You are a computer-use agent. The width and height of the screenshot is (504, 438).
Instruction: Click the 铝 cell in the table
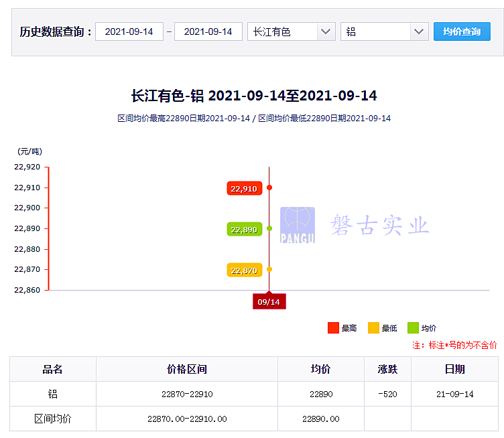point(53,394)
